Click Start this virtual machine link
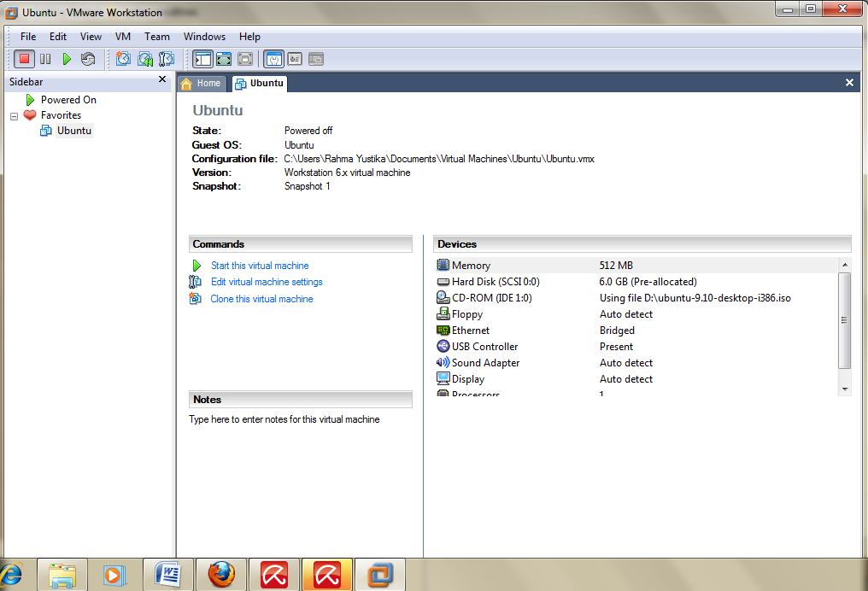Viewport: 868px width, 591px height. pos(260,266)
